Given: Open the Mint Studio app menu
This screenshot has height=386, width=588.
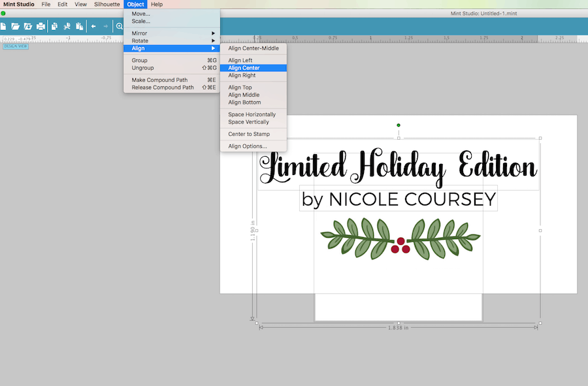Looking at the screenshot, I should pyautogui.click(x=19, y=4).
